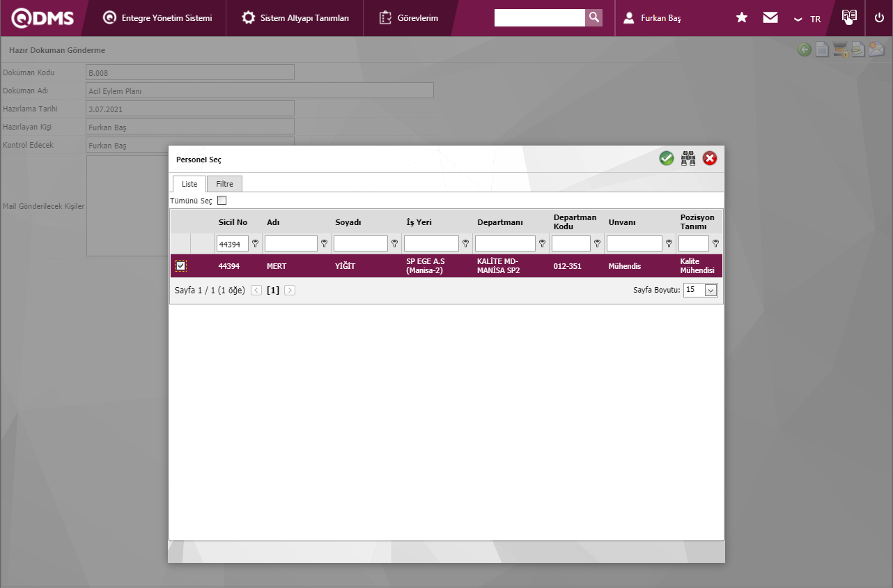The image size is (893, 588).
Task: Open the Unvanı filter options icon
Action: (669, 244)
